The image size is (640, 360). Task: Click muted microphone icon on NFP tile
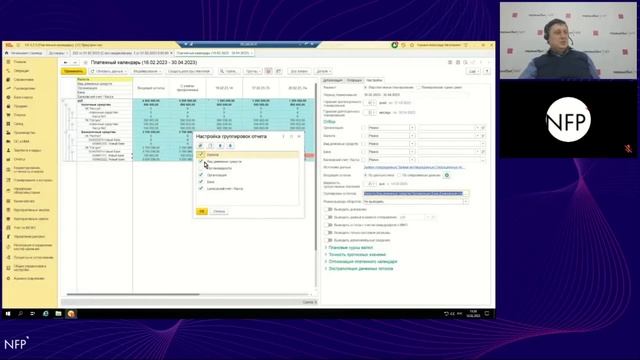tap(628, 149)
